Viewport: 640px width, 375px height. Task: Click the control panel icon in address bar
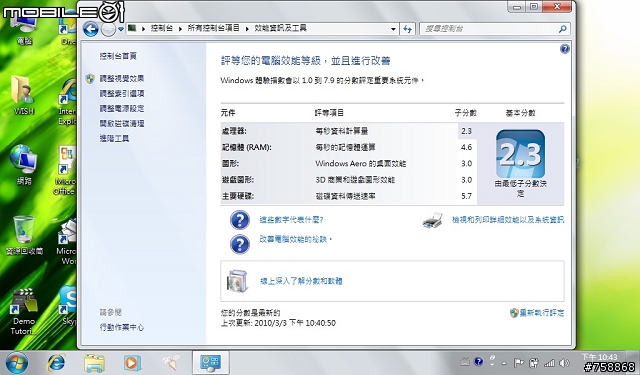coord(132,28)
